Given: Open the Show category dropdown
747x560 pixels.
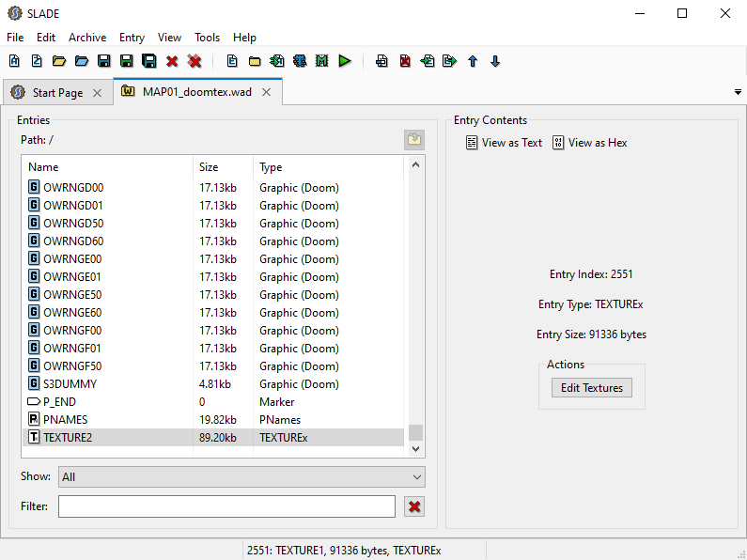Looking at the screenshot, I should pyautogui.click(x=241, y=477).
